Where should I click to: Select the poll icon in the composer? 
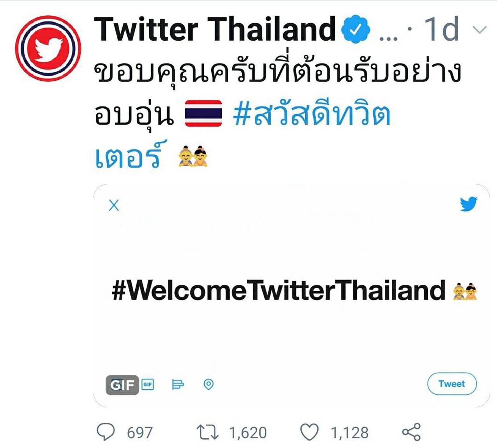(x=178, y=384)
